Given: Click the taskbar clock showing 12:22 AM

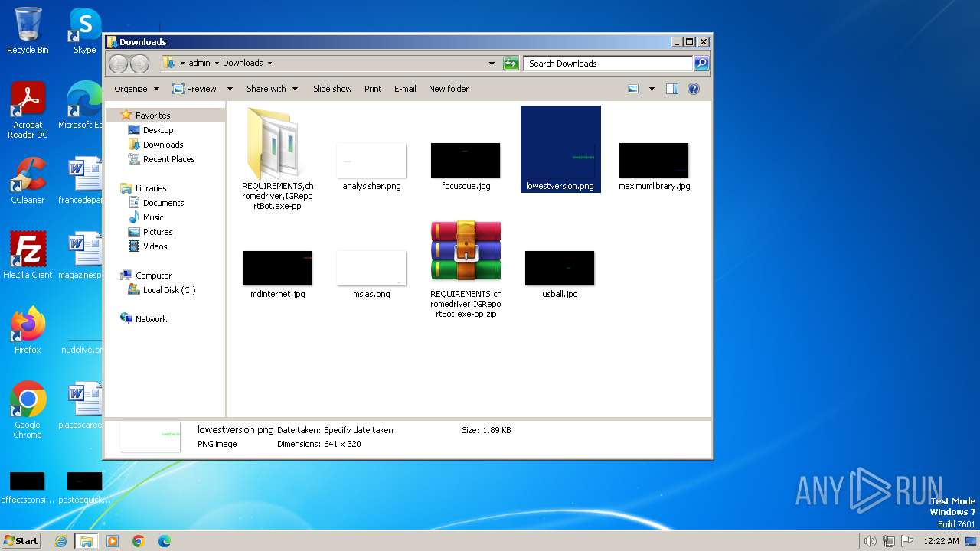Looking at the screenshot, I should coord(941,541).
